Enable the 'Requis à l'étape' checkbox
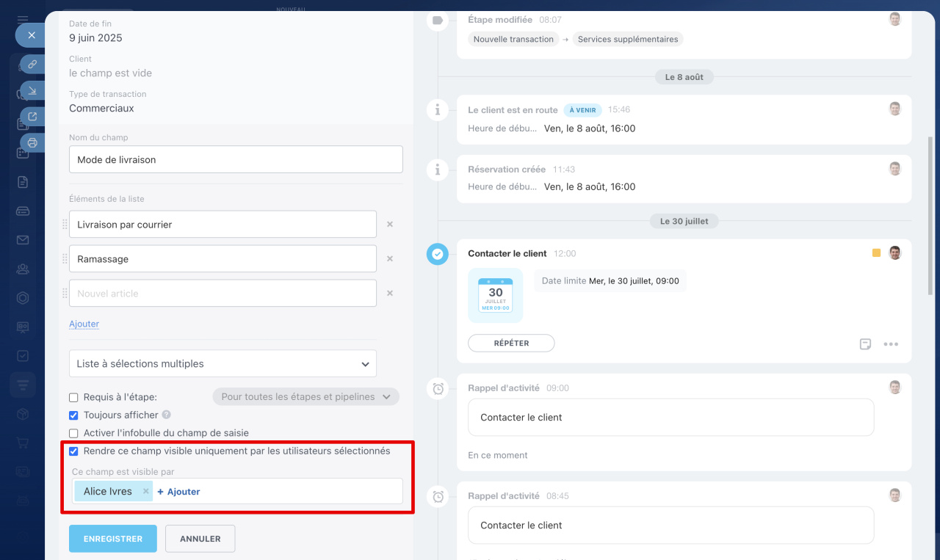 (73, 397)
